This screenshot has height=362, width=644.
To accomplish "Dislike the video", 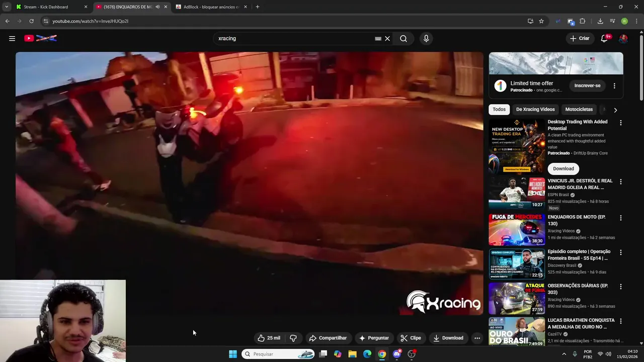I will click(x=293, y=338).
